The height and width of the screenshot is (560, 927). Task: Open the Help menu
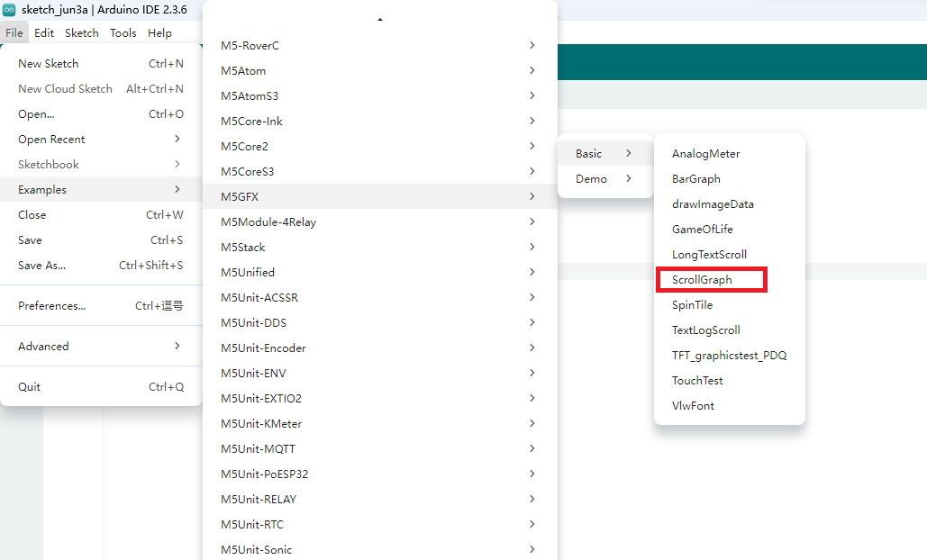click(159, 33)
